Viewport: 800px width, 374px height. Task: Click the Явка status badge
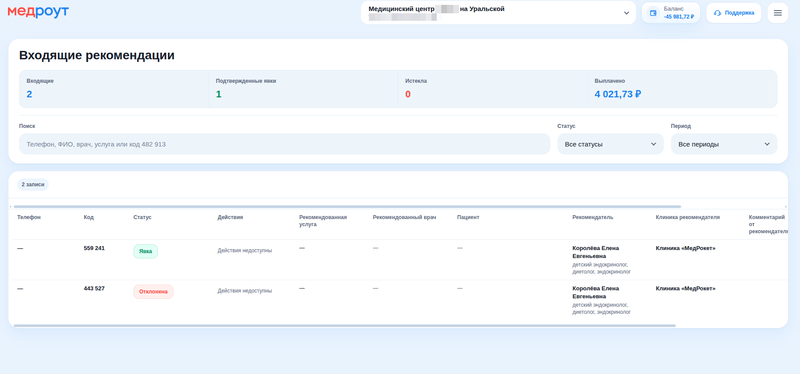[x=145, y=251]
